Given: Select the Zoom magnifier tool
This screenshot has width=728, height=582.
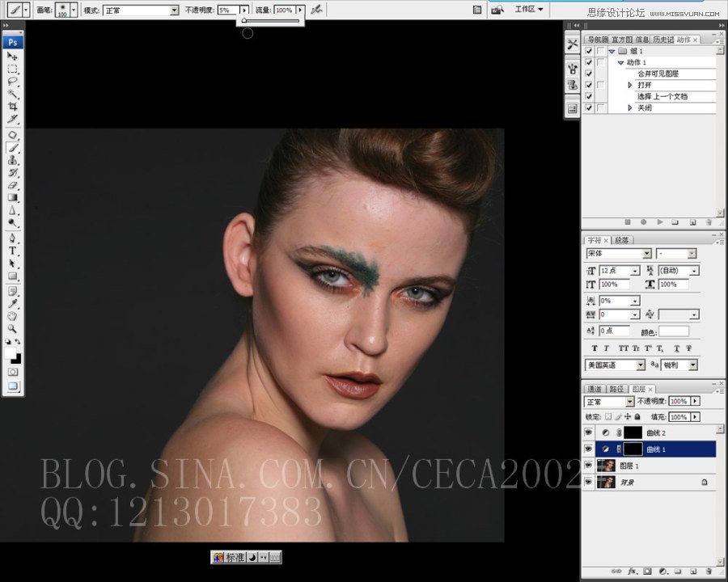Looking at the screenshot, I should (x=13, y=329).
